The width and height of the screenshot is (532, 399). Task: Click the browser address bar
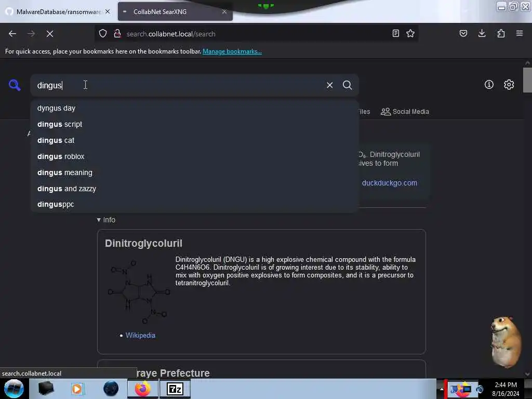256,34
